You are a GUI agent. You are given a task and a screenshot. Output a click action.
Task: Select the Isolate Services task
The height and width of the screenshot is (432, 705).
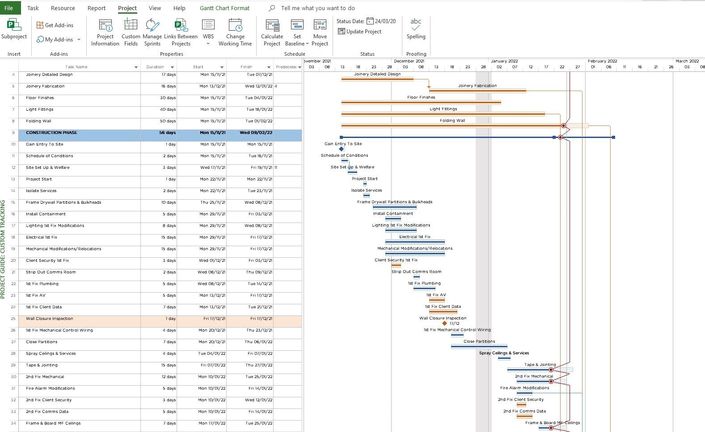click(x=41, y=191)
